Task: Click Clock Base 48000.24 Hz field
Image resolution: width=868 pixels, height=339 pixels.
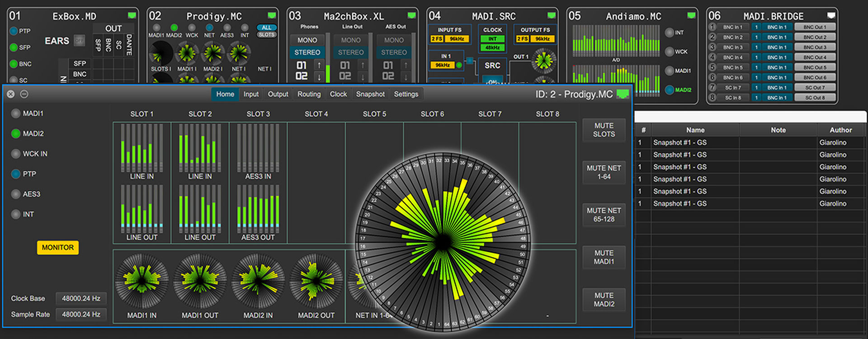Action: click(81, 298)
